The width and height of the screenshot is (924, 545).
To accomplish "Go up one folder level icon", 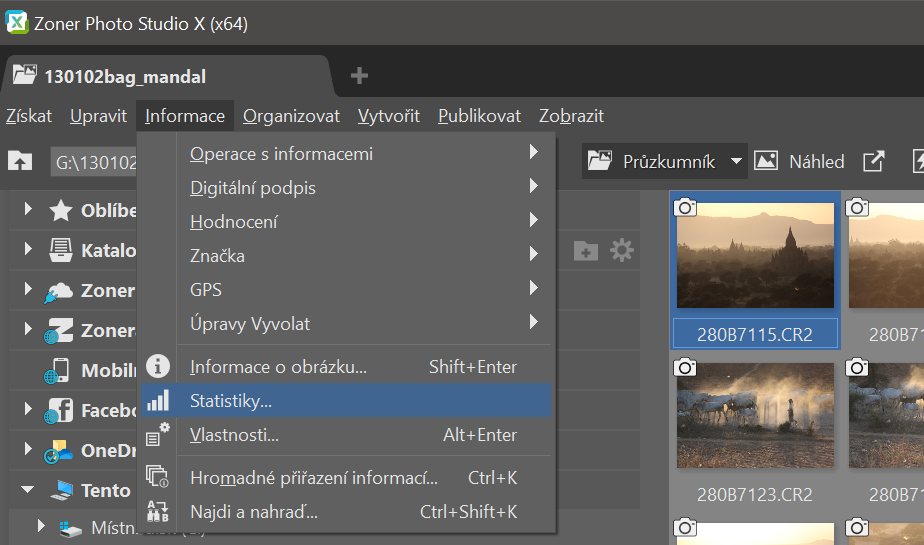I will (x=20, y=161).
